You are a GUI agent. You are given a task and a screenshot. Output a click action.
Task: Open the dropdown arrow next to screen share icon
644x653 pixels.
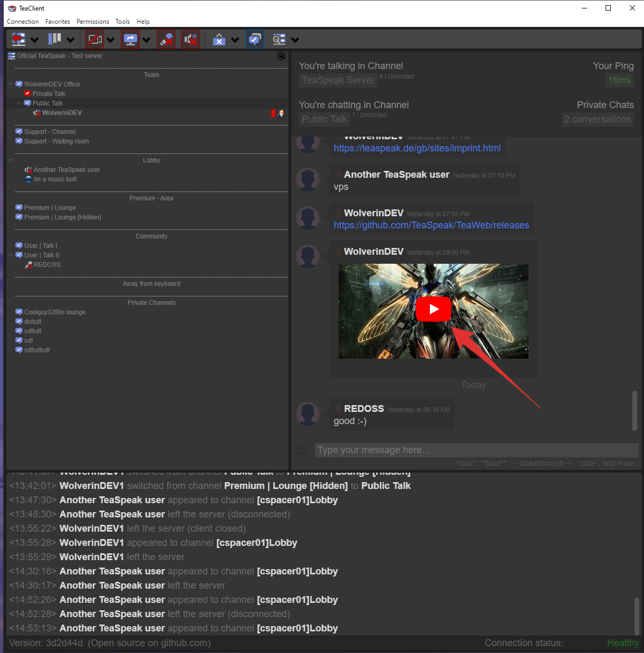(147, 40)
